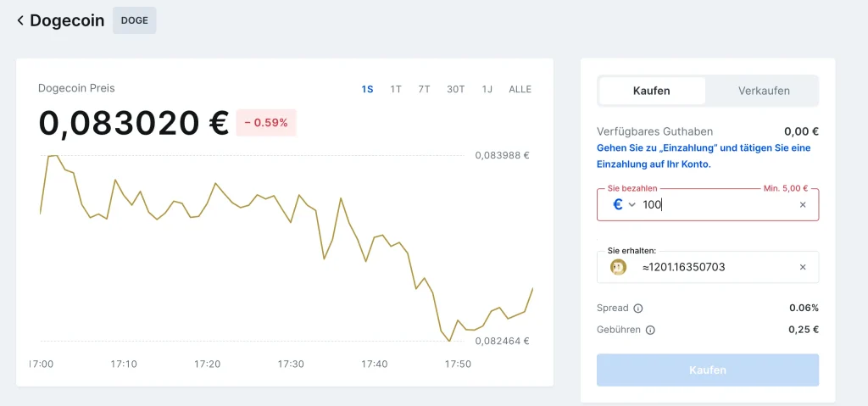
Task: Open the Gebühren info tooltip icon
Action: (650, 330)
